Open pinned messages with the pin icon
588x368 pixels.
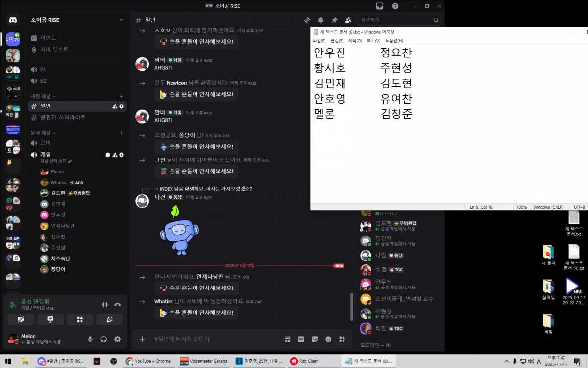pos(334,20)
